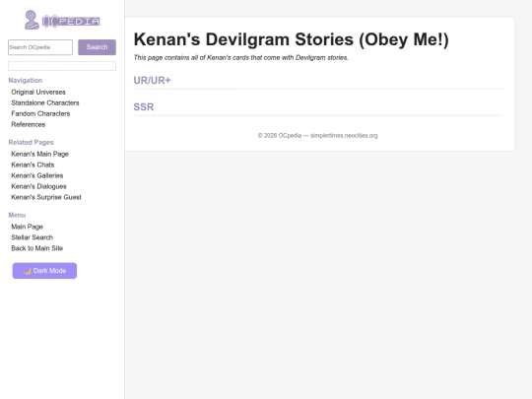
Task: Visit Kenan's Main Page
Action: (40, 154)
